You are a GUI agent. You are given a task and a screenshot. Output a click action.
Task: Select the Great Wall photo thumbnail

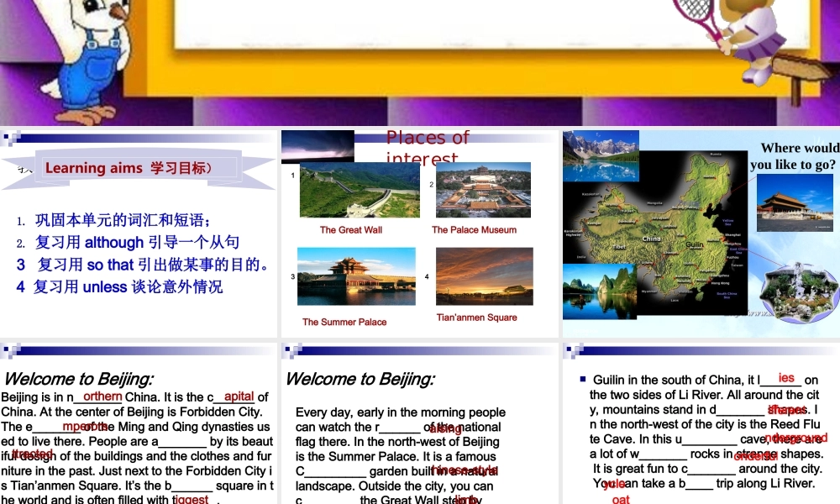click(x=360, y=191)
